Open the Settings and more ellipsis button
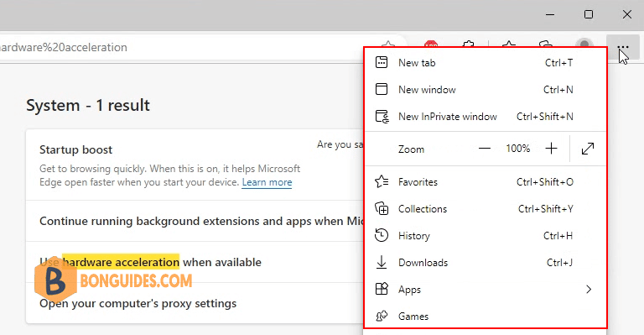The image size is (644, 335). pyautogui.click(x=623, y=47)
